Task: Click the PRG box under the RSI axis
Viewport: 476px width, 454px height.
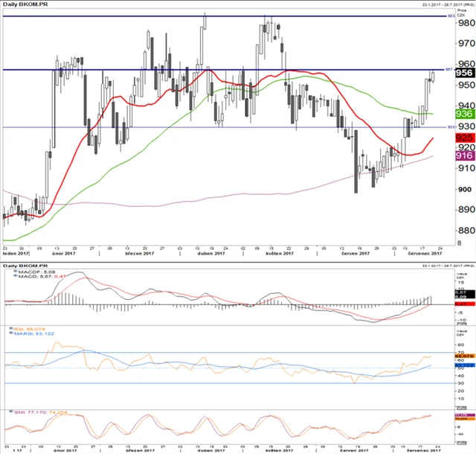Action: (x=461, y=408)
